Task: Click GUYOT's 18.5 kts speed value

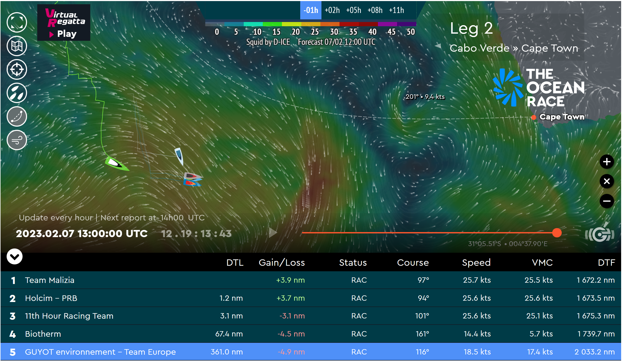Action: click(x=477, y=352)
